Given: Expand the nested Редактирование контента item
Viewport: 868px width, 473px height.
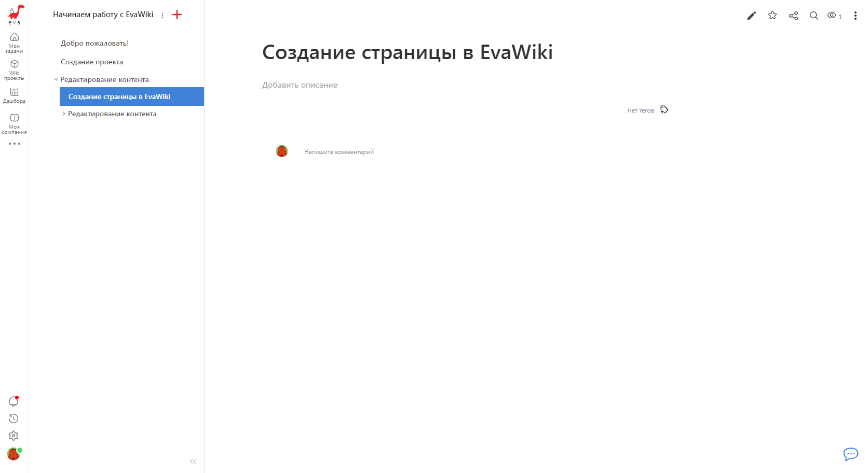Looking at the screenshot, I should point(64,114).
